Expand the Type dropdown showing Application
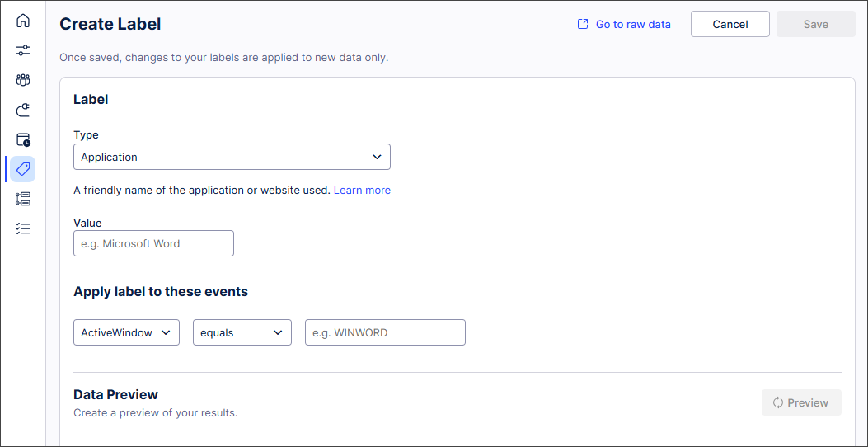The image size is (868, 447). pos(232,157)
